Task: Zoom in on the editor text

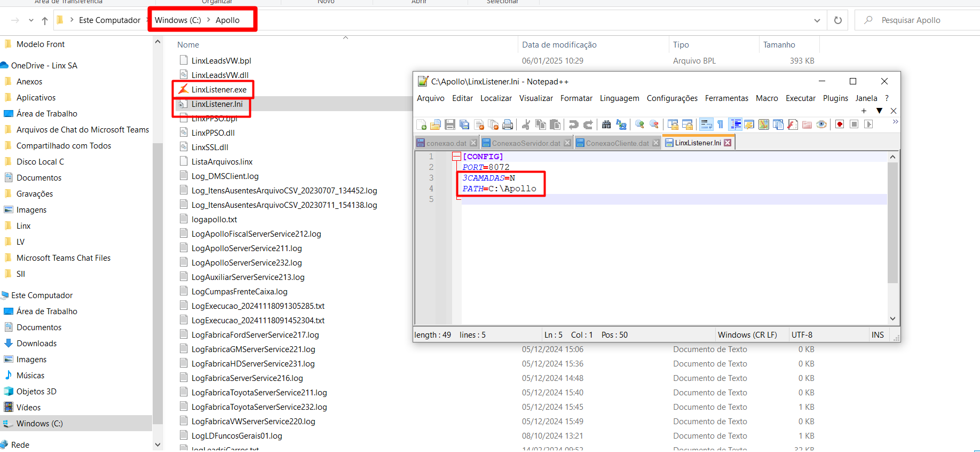Action: (639, 124)
